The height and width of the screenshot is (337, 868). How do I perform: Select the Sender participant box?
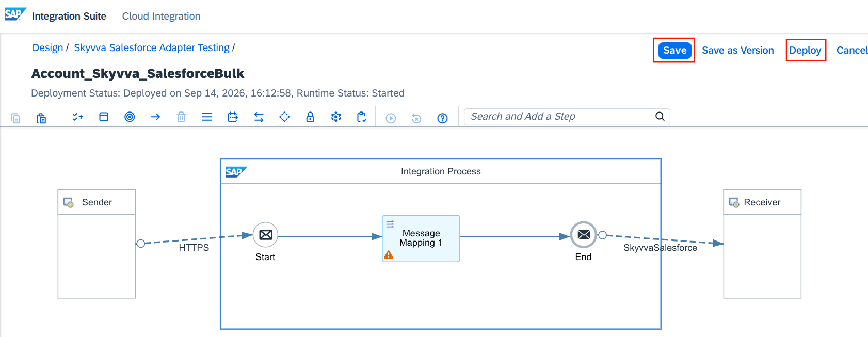click(97, 244)
